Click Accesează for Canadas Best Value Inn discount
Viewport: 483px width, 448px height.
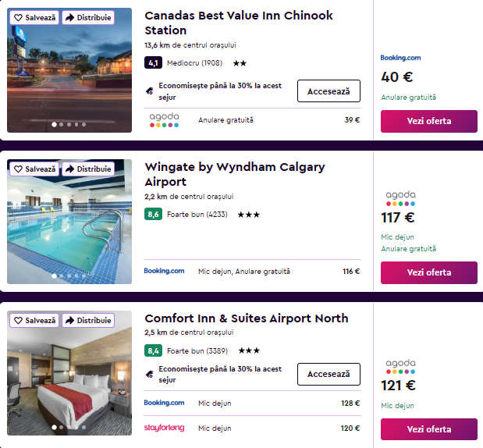click(329, 91)
